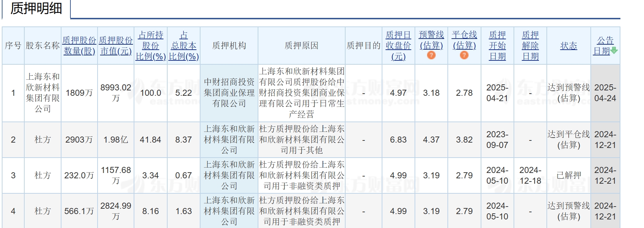Viewport: 644px width, 228px height.
Task: Sort by 质押开始日期 header
Action: 497,46
